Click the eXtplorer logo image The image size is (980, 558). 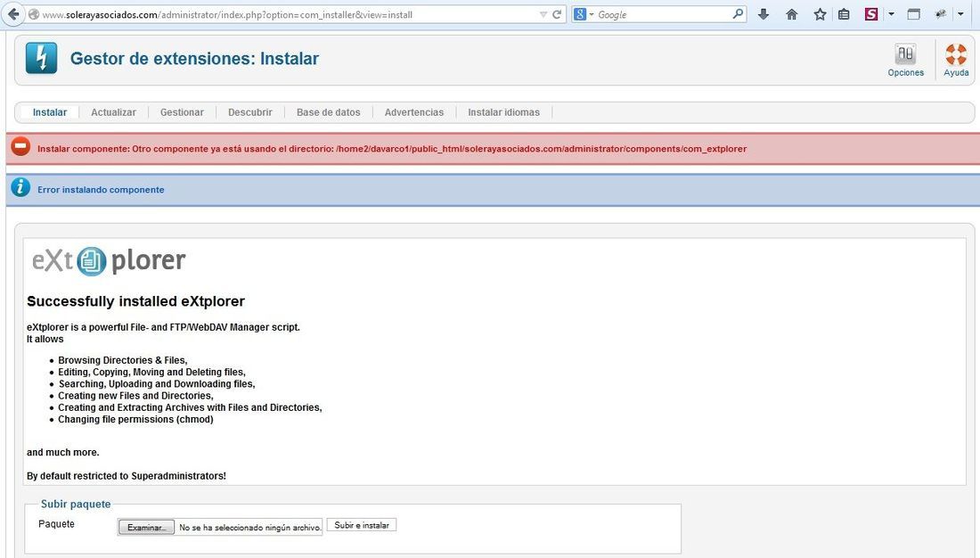click(109, 261)
